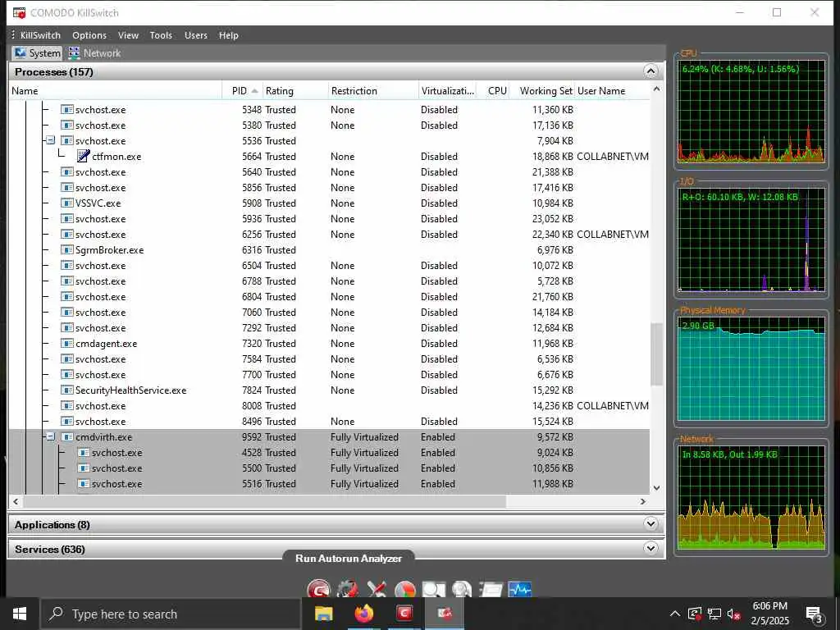This screenshot has height=630, width=840.
Task: Open the red Comodo taskbar app
Action: [x=404, y=614]
